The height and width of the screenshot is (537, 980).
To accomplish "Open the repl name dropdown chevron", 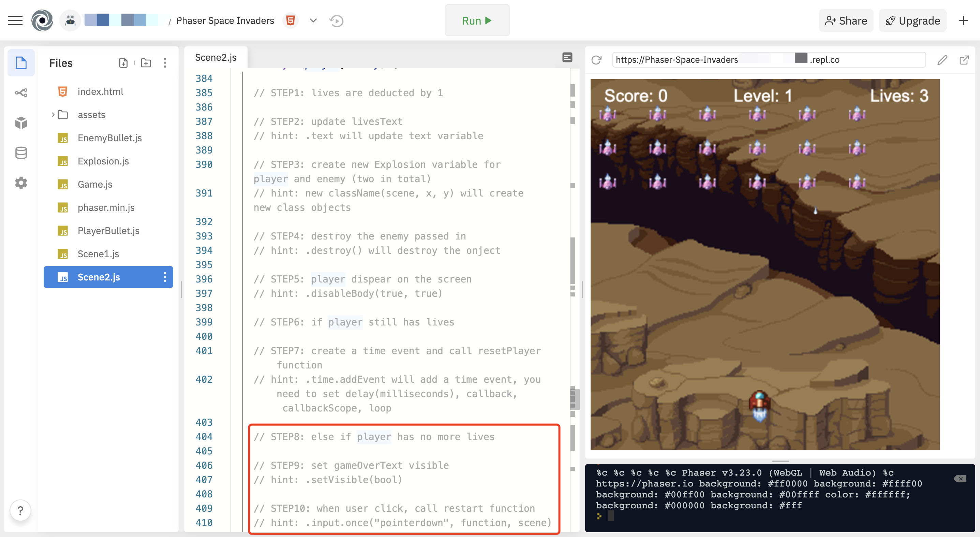I will tap(313, 20).
